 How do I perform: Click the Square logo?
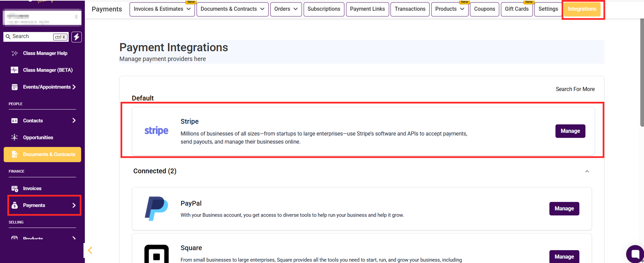point(157,254)
